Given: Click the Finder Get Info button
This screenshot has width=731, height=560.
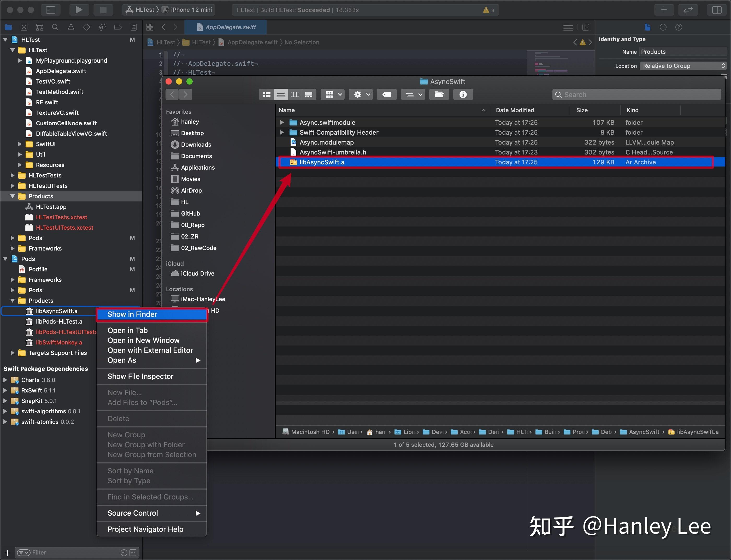Looking at the screenshot, I should pyautogui.click(x=463, y=95).
